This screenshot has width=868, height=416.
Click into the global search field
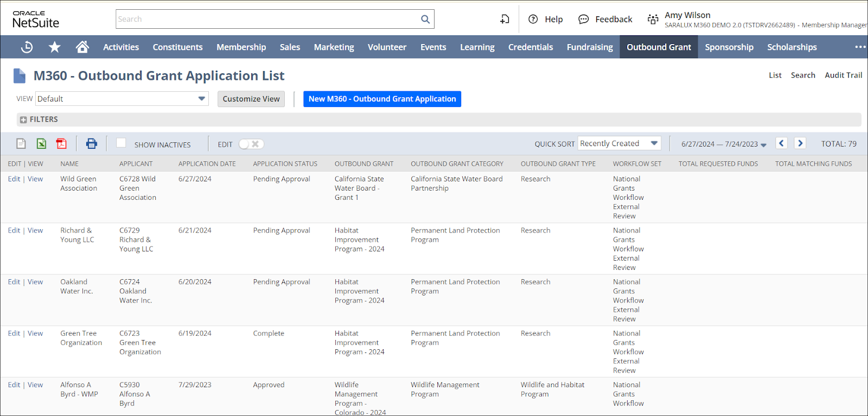(x=266, y=20)
